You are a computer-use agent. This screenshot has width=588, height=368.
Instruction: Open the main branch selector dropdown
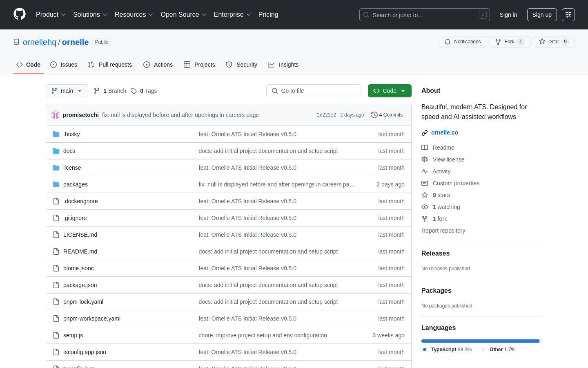[67, 91]
